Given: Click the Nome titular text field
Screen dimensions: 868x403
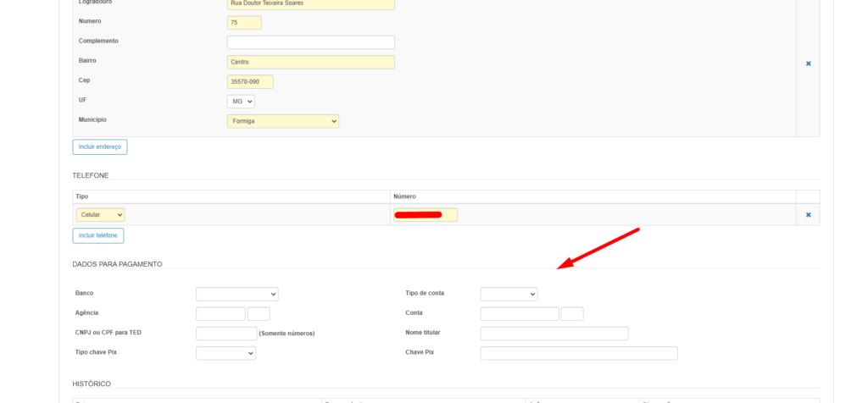Looking at the screenshot, I should point(554,334).
